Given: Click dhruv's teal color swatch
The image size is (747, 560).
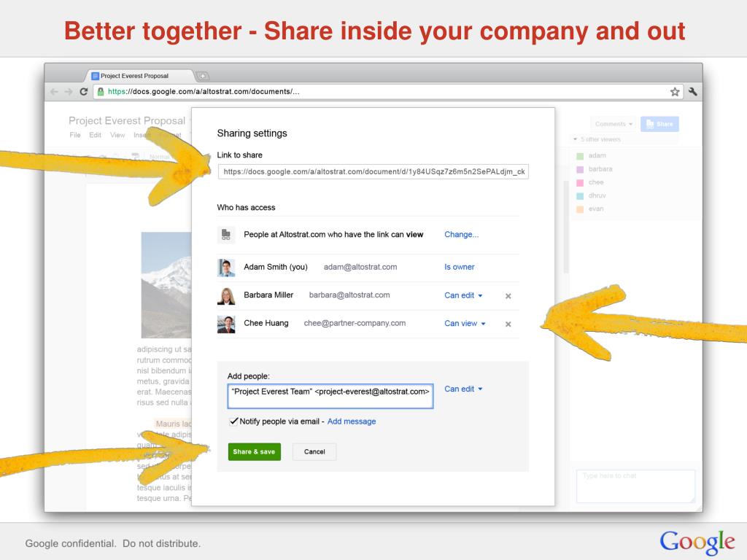Looking at the screenshot, I should pos(580,195).
